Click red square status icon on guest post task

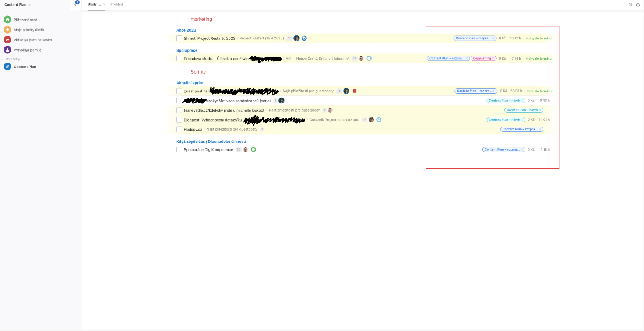tap(355, 91)
